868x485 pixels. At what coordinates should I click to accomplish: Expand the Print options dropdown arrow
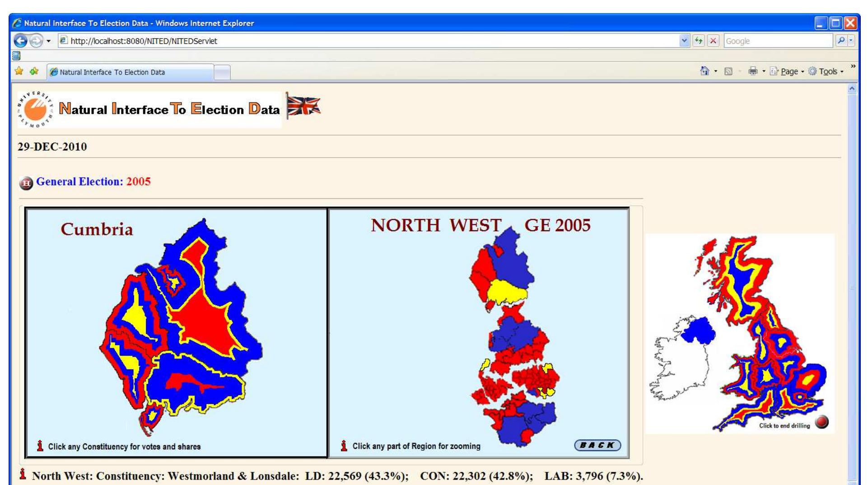[764, 71]
